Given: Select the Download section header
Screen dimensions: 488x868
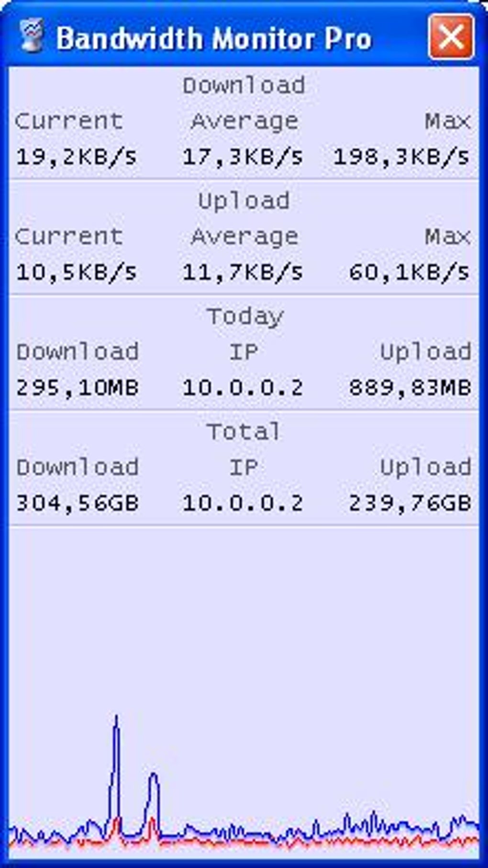Looking at the screenshot, I should click(x=244, y=86).
